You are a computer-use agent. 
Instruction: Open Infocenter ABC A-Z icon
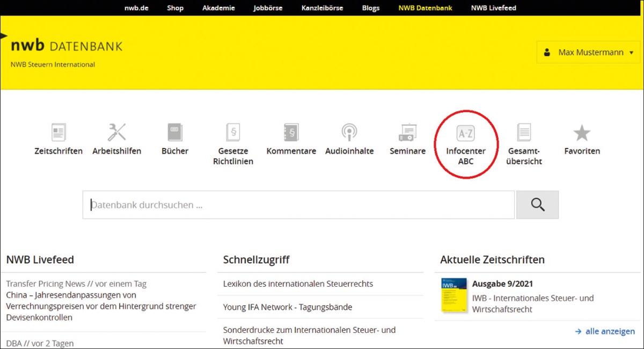pyautogui.click(x=465, y=132)
